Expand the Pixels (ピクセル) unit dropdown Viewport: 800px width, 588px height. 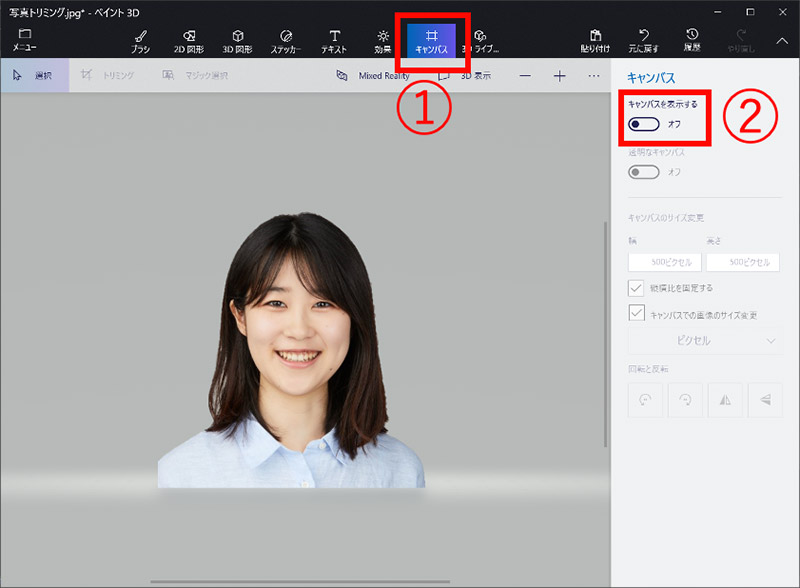point(704,341)
